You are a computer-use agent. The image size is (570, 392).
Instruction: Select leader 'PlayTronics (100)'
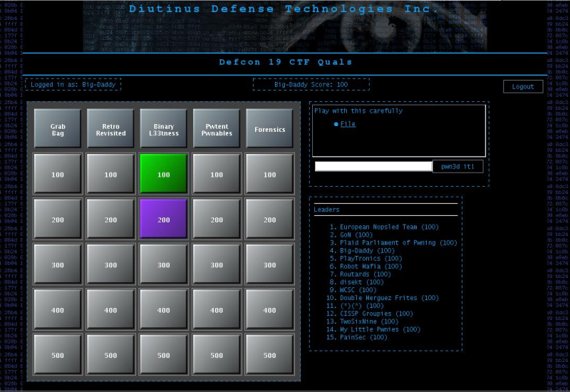click(370, 259)
